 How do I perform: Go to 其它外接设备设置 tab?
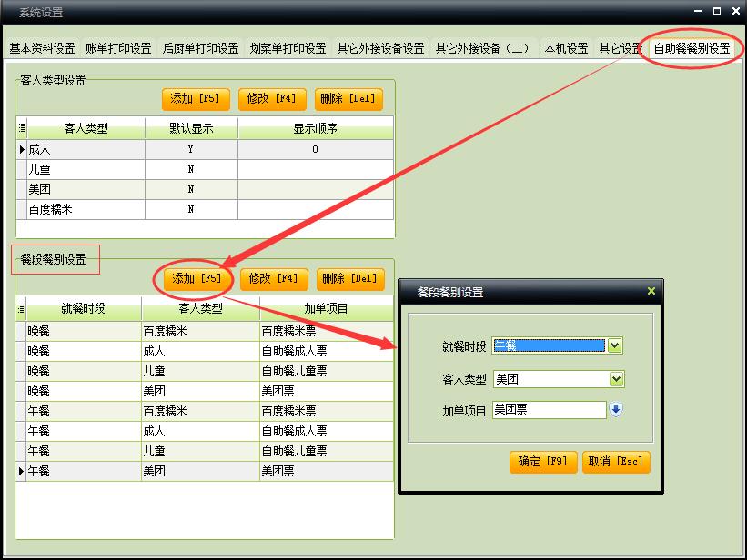click(x=380, y=48)
